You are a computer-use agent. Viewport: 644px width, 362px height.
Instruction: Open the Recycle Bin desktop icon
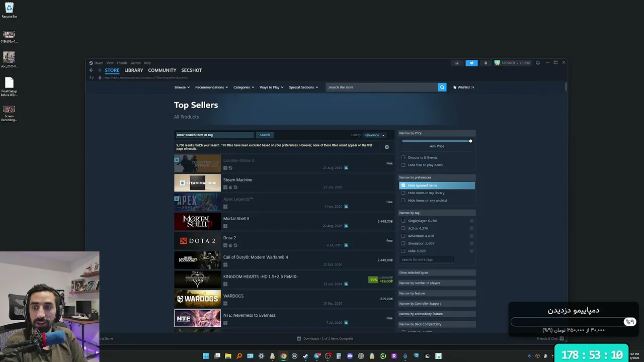click(9, 10)
